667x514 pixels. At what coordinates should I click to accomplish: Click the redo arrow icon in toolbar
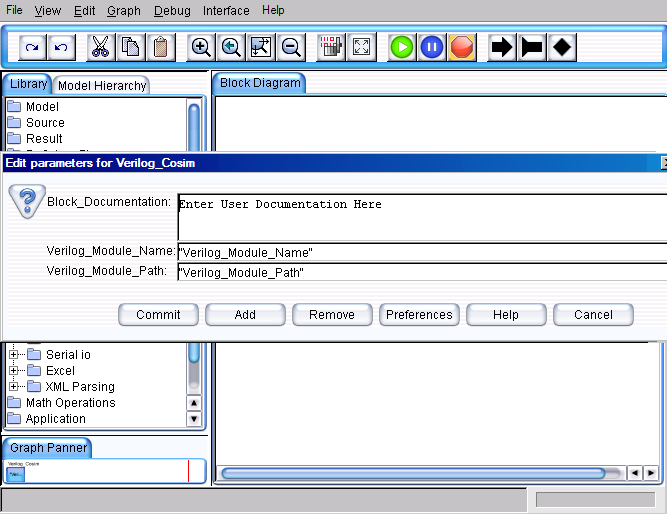(x=32, y=47)
